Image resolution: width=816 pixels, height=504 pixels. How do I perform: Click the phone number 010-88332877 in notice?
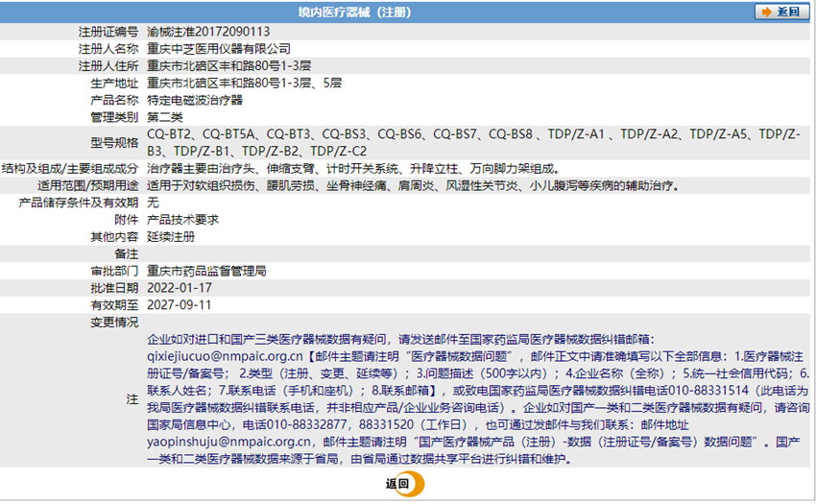[306, 425]
